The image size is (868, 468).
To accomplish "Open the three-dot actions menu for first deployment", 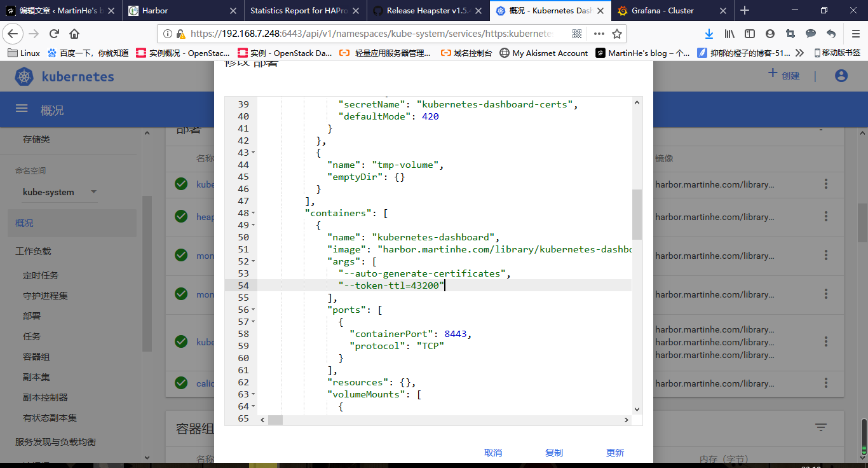I will click(826, 184).
